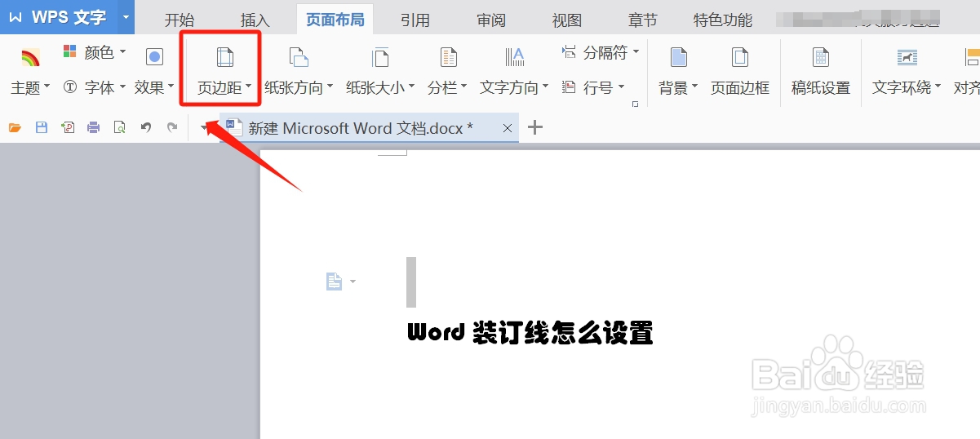Image resolution: width=980 pixels, height=439 pixels.
Task: Click the Export to PDF quick-access icon
Action: 68,127
